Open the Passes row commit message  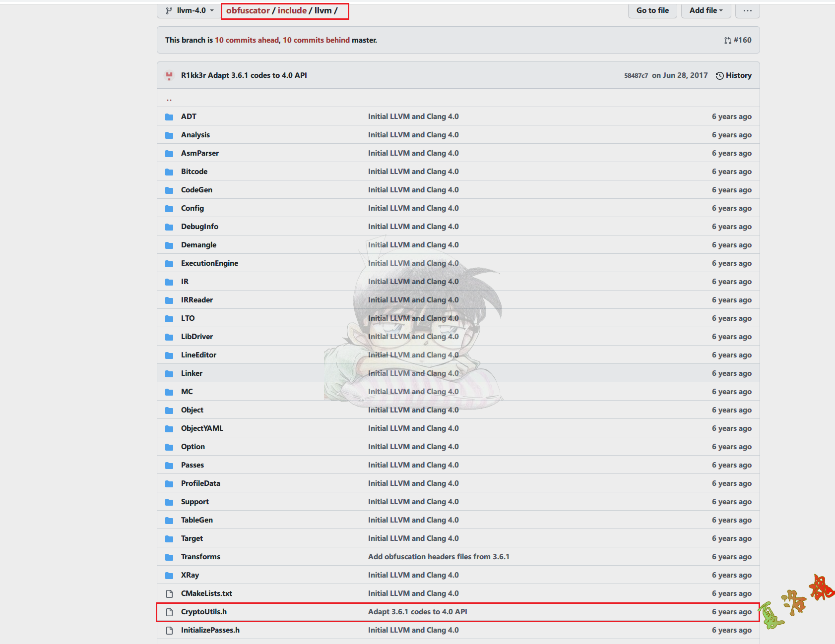pyautogui.click(x=413, y=465)
